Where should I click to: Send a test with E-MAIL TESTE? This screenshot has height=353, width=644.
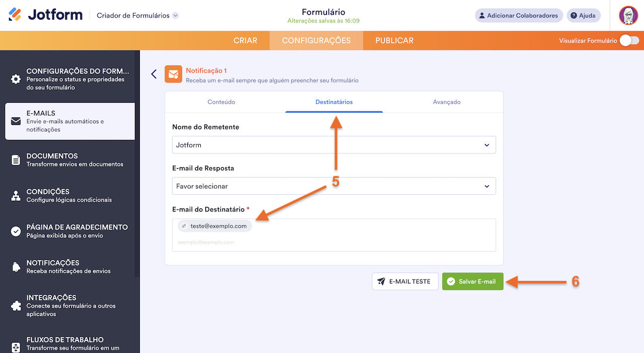click(x=405, y=281)
